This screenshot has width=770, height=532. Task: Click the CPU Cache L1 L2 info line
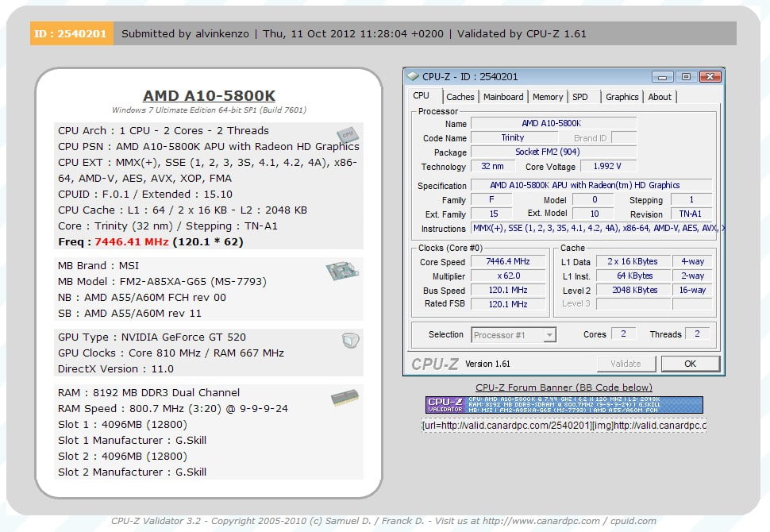pos(183,210)
